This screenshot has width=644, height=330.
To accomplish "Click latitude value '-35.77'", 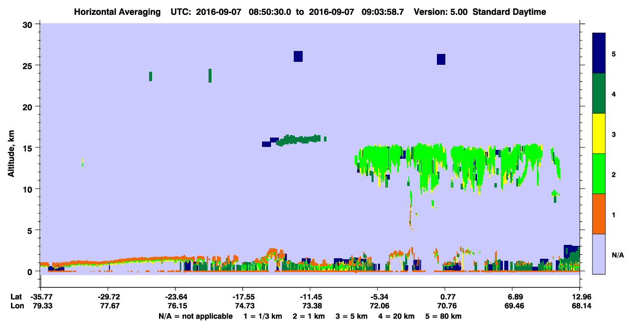I will coord(41,297).
